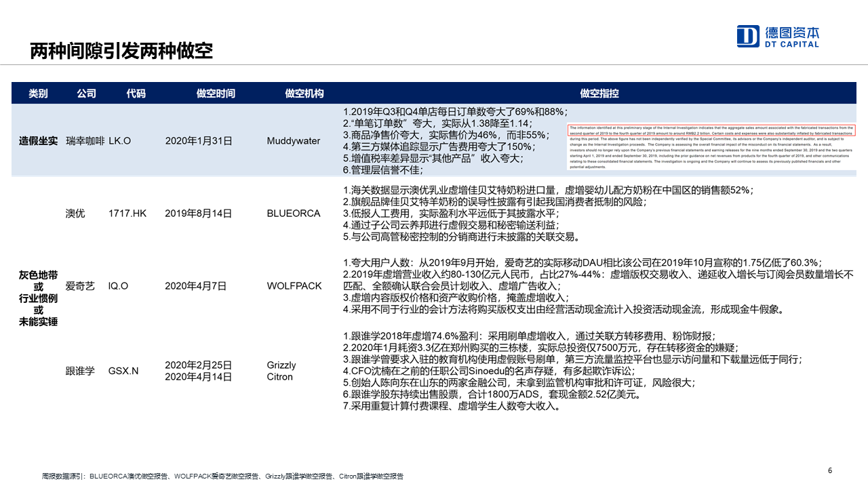Click the 做空机构 column header
This screenshot has height=488, width=868.
[304, 94]
